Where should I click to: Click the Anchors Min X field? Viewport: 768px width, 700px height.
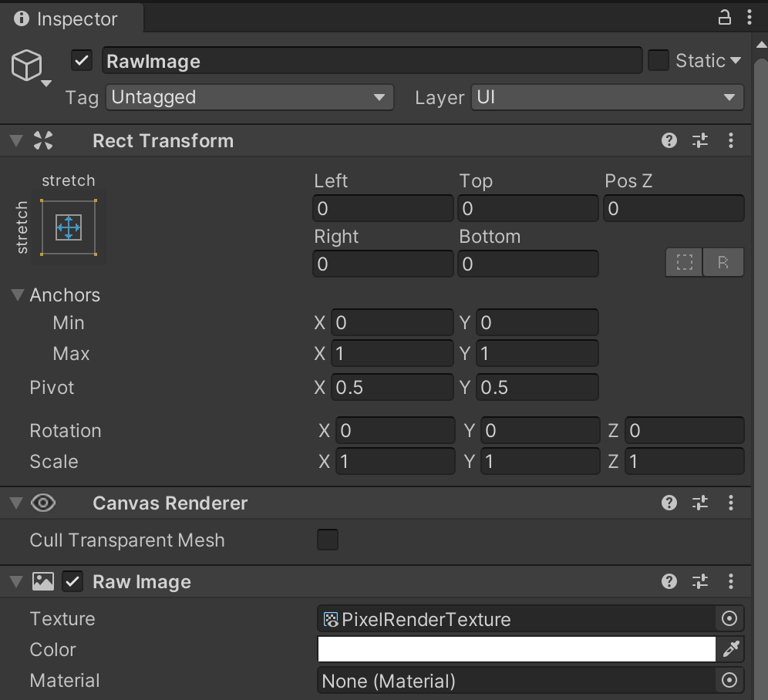[392, 322]
